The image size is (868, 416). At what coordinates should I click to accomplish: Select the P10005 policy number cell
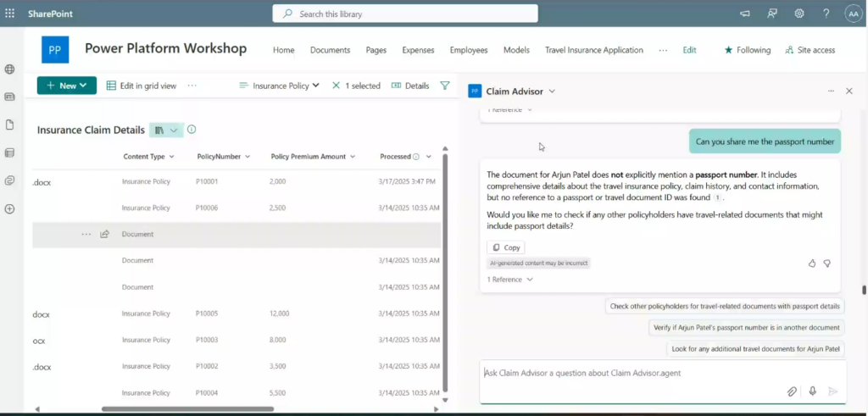pyautogui.click(x=207, y=313)
